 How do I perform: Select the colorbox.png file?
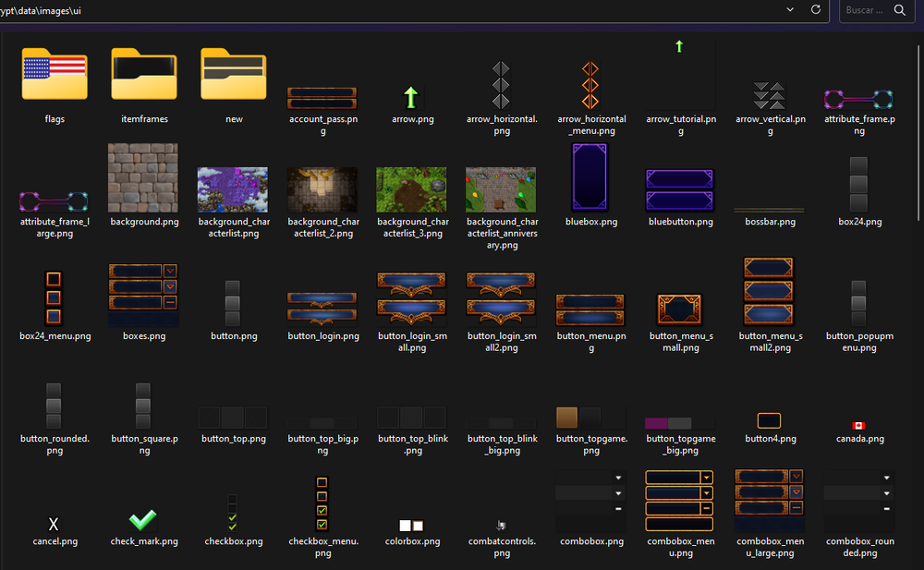411,526
